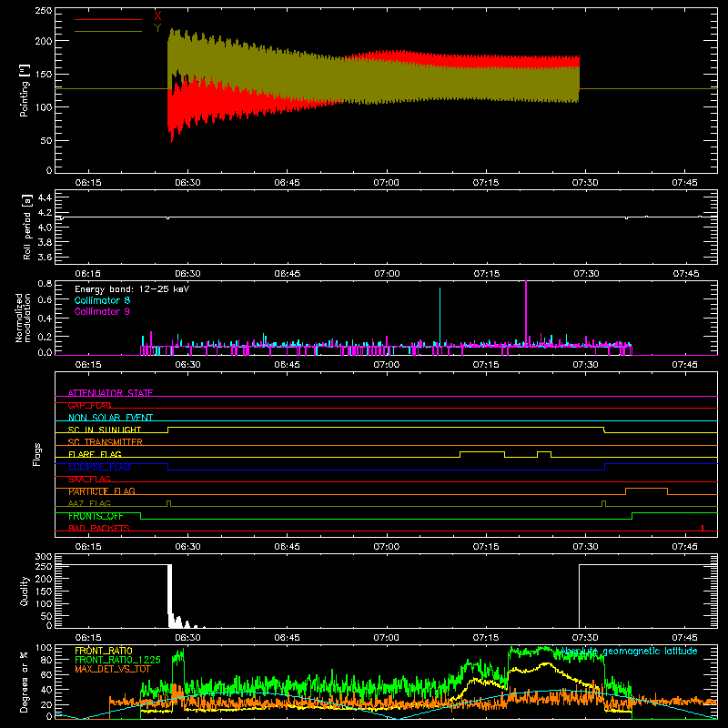Click the olive Y legend line
Viewport: 728px width, 728px height.
tap(108, 32)
